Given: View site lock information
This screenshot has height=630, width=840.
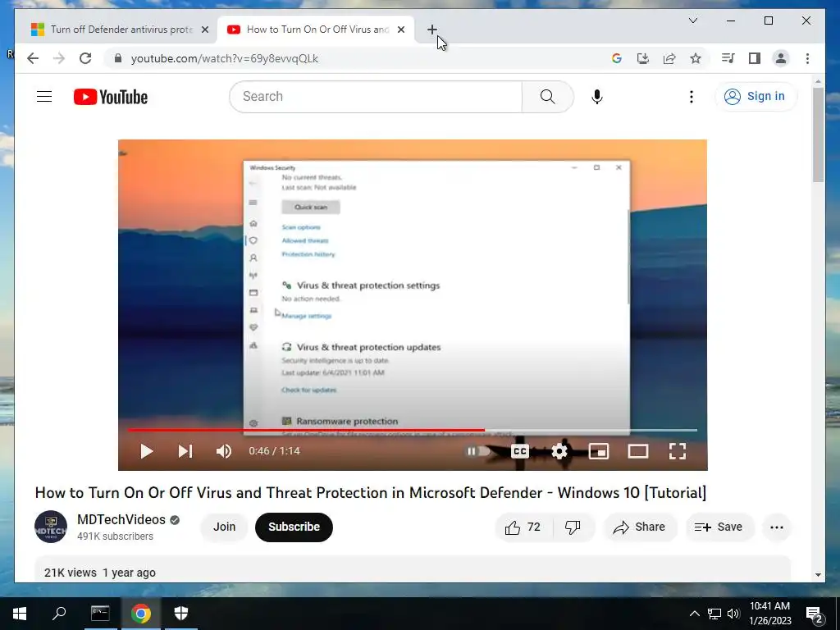Looking at the screenshot, I should (118, 58).
